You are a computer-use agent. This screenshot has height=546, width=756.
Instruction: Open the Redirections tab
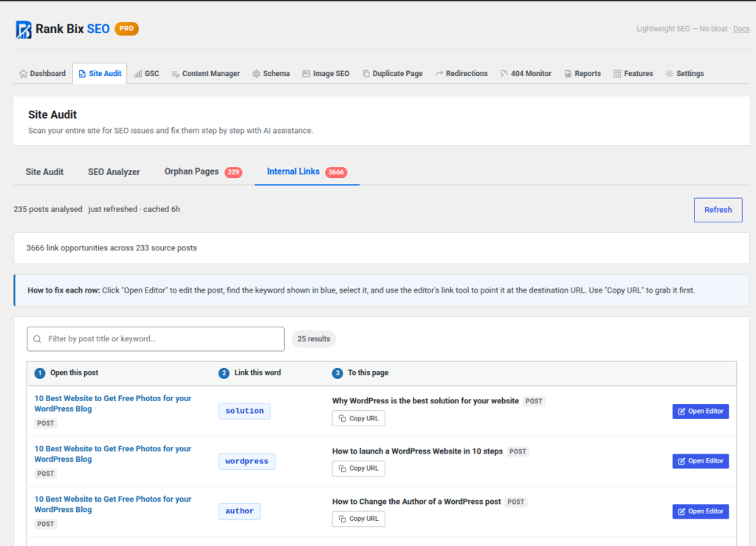click(x=461, y=74)
